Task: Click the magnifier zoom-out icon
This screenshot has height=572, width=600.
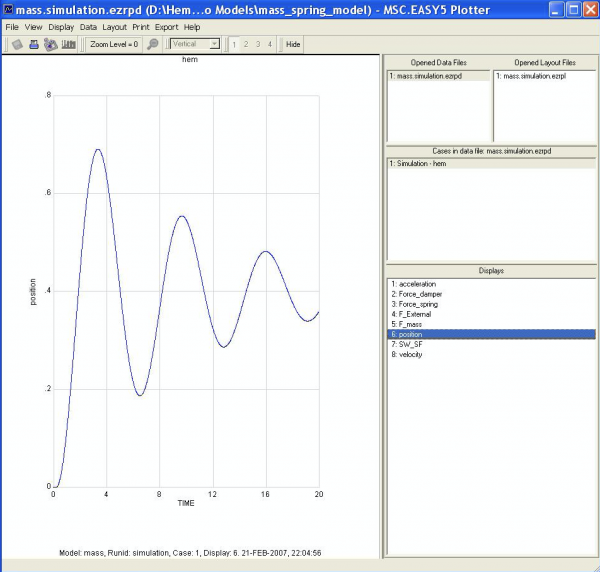Action: [x=153, y=44]
